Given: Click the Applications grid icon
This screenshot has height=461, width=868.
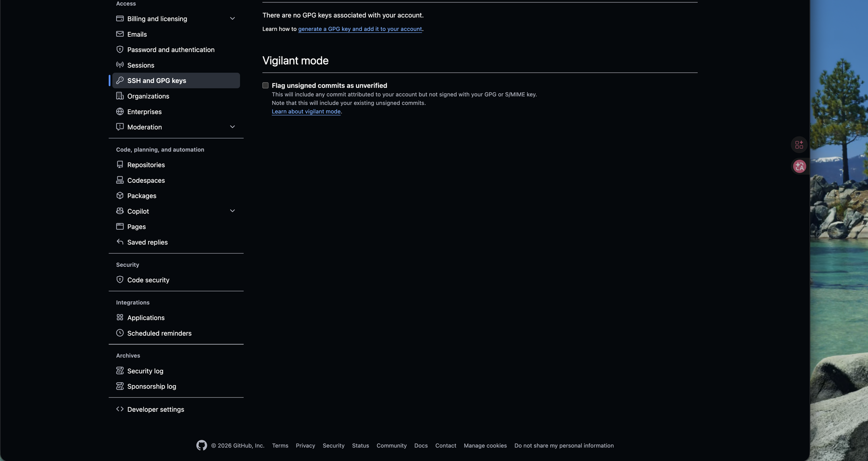Looking at the screenshot, I should 120,317.
